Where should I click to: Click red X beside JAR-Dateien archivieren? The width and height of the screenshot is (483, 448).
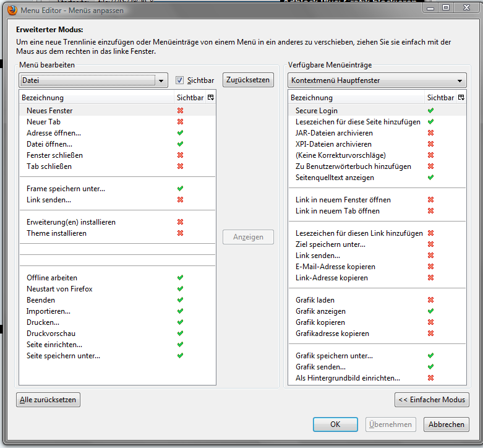pyautogui.click(x=430, y=133)
